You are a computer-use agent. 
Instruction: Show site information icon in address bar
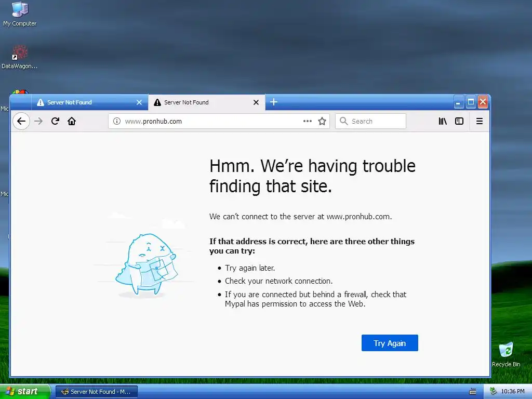tap(117, 121)
